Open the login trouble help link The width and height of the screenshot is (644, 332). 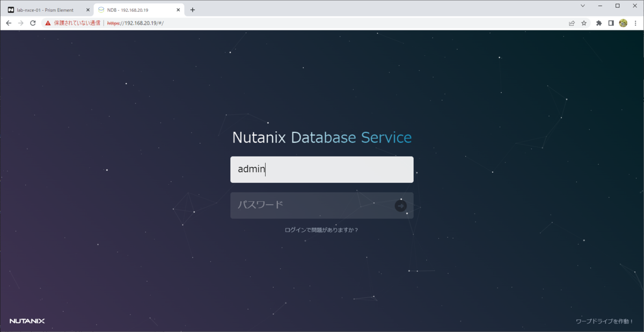321,230
